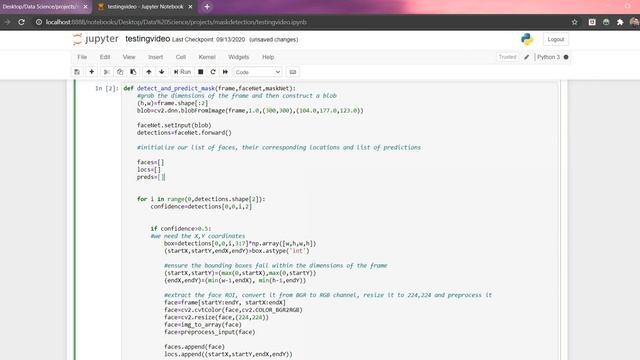Open a new browser tab
This screenshot has width=640, height=360.
click(207, 7)
